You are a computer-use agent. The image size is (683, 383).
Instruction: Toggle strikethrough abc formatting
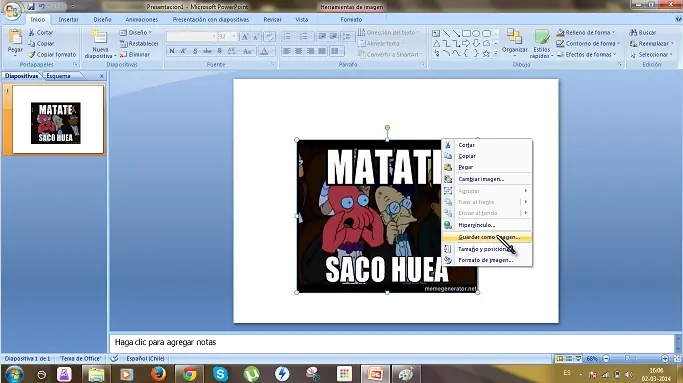pyautogui.click(x=207, y=51)
